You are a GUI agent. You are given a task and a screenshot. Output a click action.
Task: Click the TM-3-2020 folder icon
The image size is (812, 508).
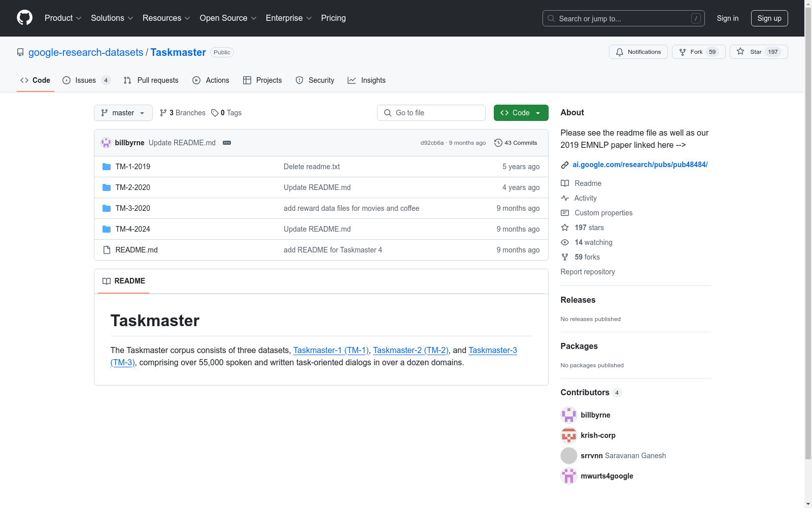tap(107, 208)
